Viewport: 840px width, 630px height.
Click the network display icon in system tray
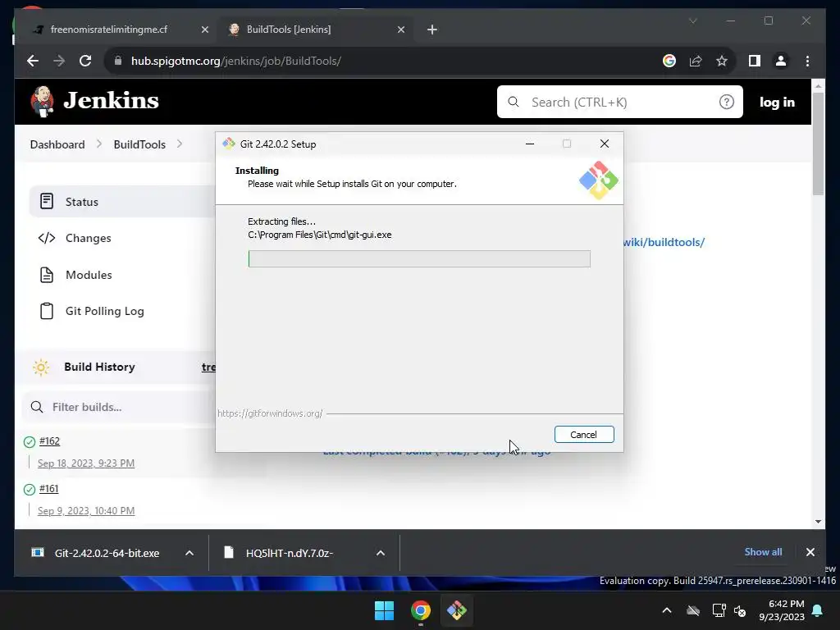pyautogui.click(x=719, y=610)
